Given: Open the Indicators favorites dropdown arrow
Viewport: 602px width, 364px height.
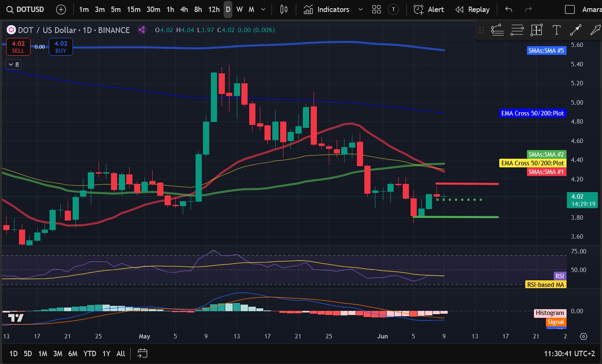Looking at the screenshot, I should pyautogui.click(x=360, y=9).
